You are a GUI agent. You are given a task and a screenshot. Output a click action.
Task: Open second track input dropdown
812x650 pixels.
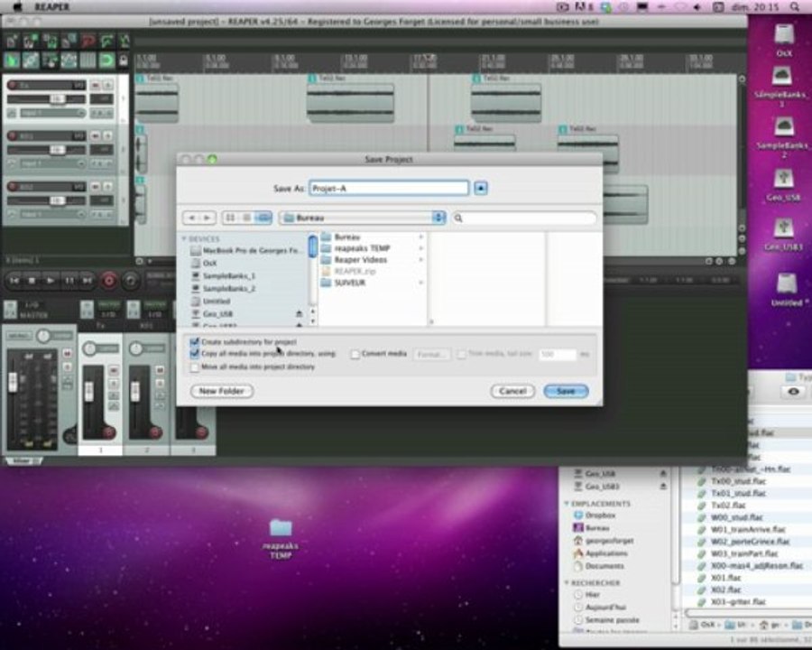point(51,163)
